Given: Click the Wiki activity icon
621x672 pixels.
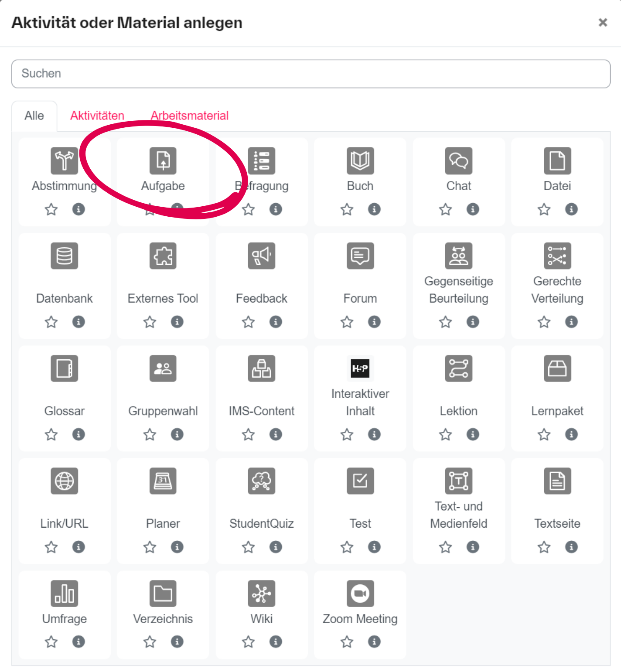Looking at the screenshot, I should tap(261, 594).
